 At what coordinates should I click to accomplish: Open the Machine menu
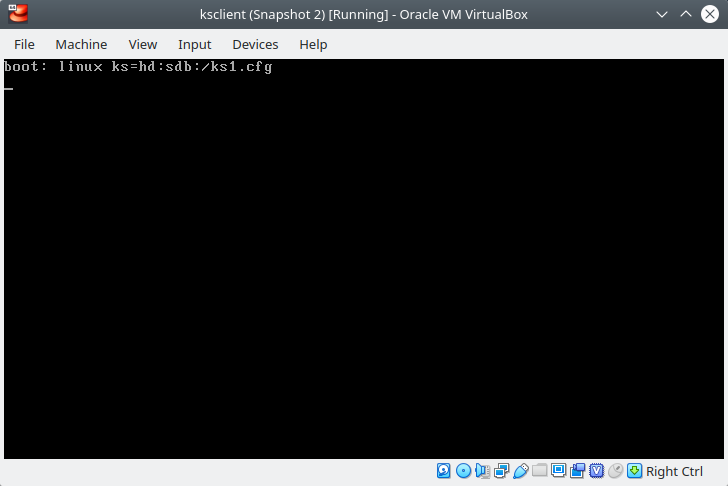pyautogui.click(x=81, y=45)
